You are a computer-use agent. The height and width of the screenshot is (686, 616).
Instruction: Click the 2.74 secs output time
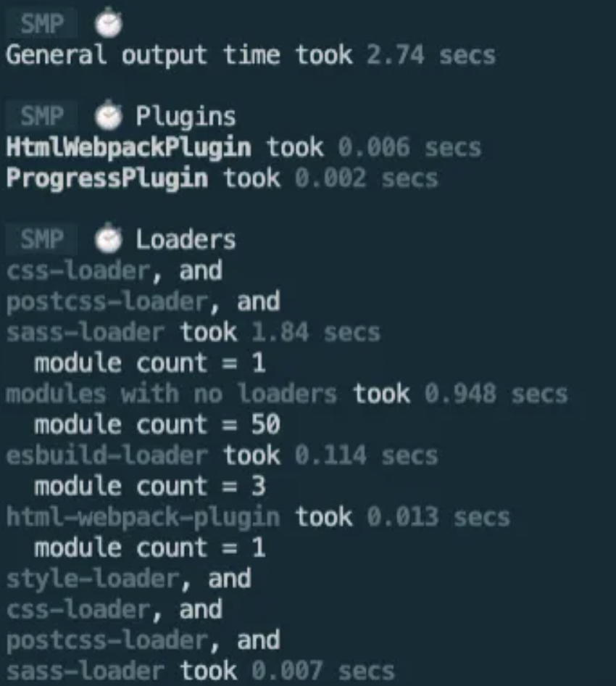click(431, 55)
